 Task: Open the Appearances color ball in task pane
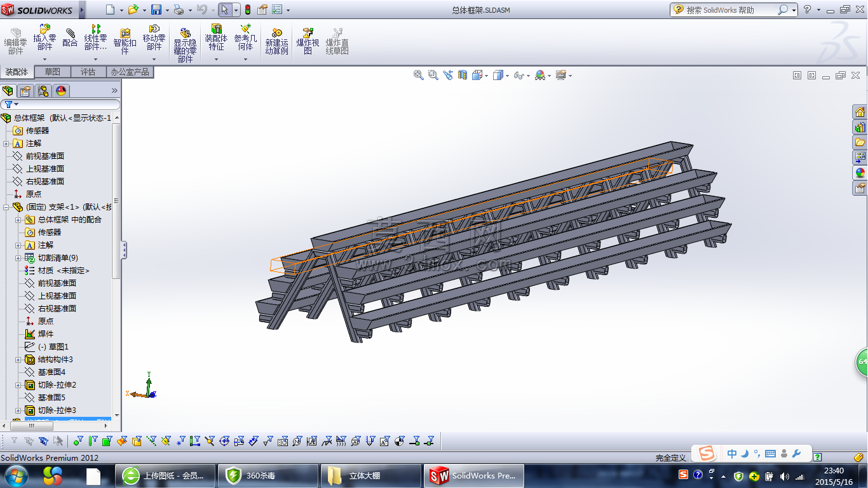860,172
